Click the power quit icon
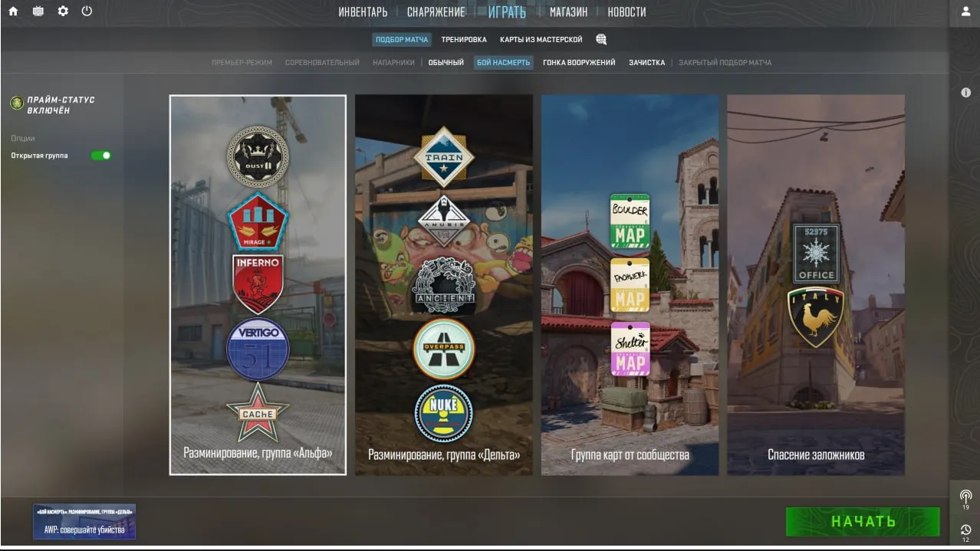This screenshot has height=551, width=980. (87, 11)
